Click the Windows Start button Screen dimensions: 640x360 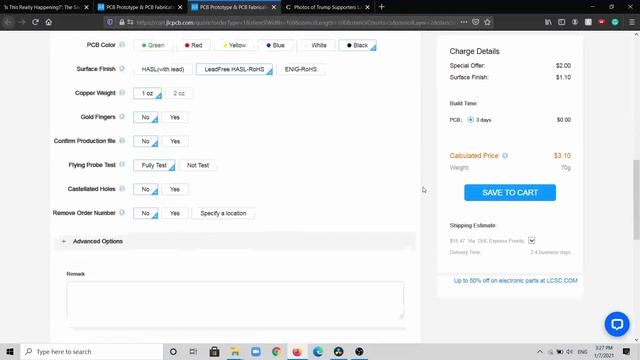tap(10, 351)
